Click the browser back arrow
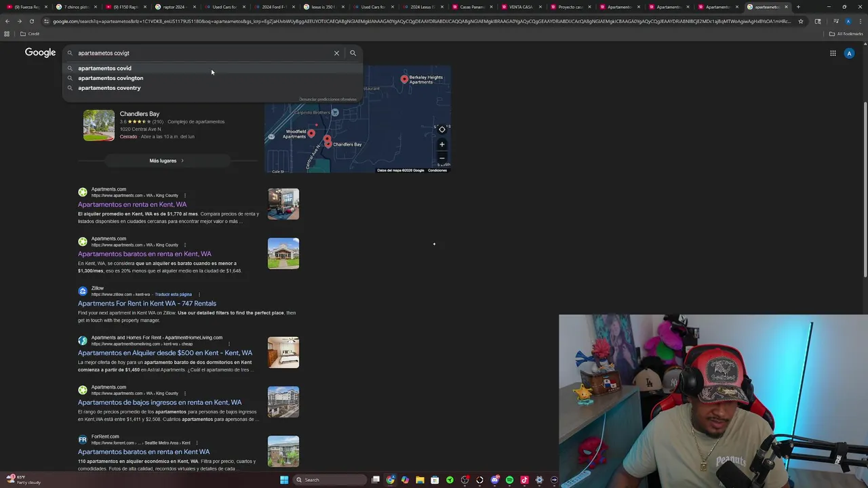The width and height of the screenshot is (868, 488). click(x=7, y=21)
